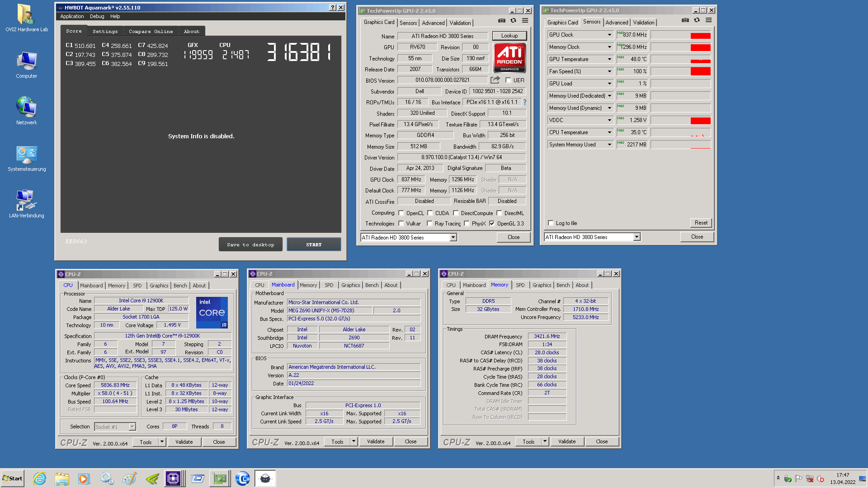Viewport: 868px width, 488px height.
Task: Open the Computer desktop icon
Action: pyautogui.click(x=26, y=65)
